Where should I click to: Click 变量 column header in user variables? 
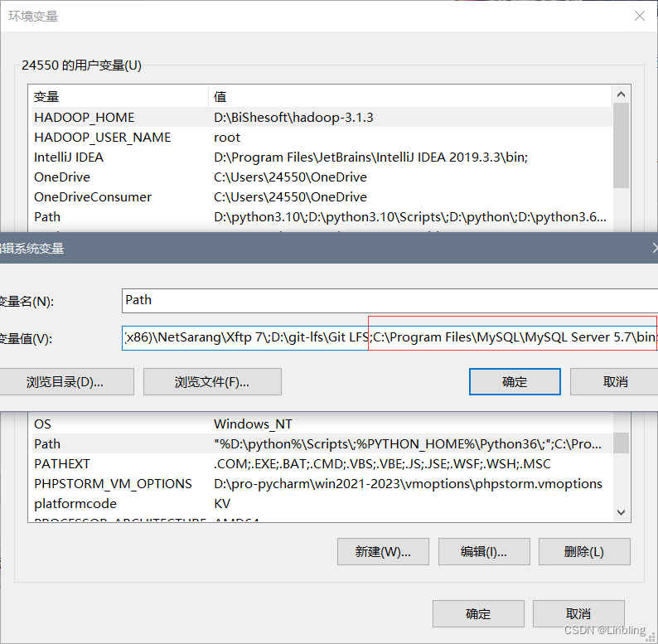pos(120,96)
